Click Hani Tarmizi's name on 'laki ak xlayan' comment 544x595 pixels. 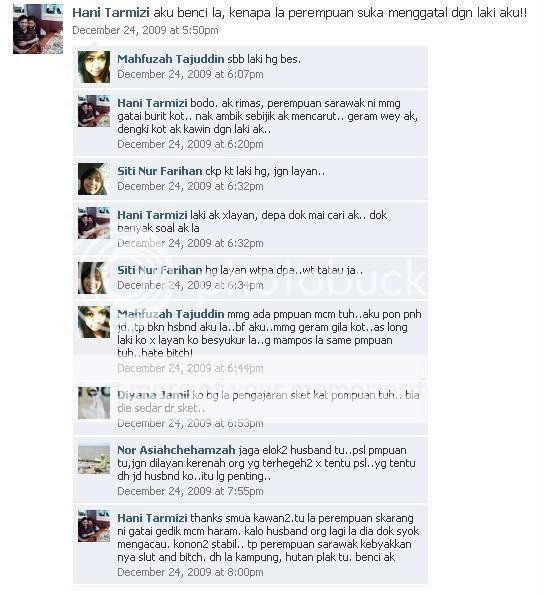tap(152, 215)
